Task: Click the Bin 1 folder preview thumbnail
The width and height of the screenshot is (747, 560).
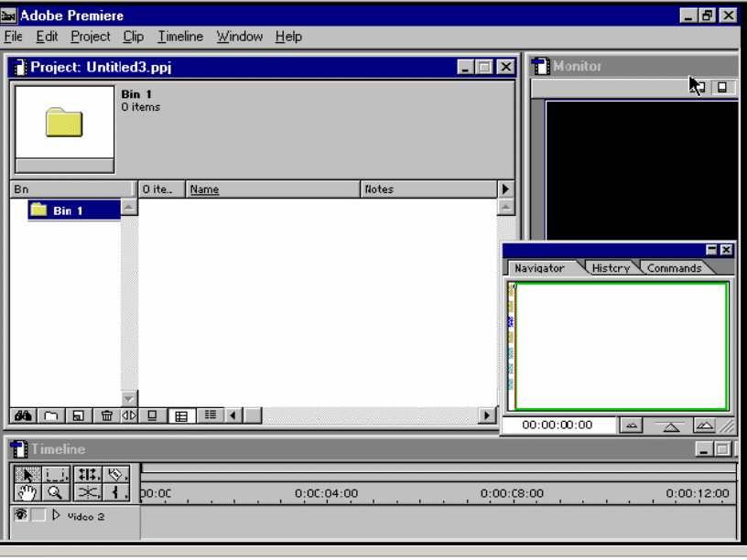Action: [64, 123]
